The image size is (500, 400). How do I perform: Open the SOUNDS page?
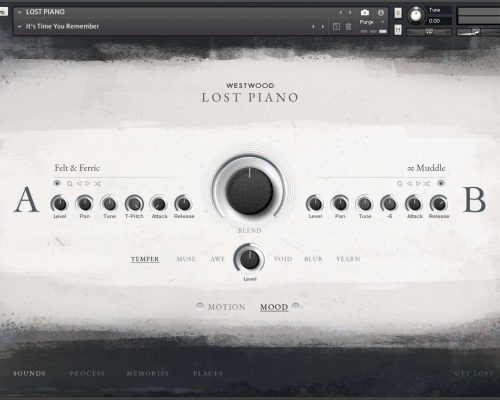click(x=29, y=373)
